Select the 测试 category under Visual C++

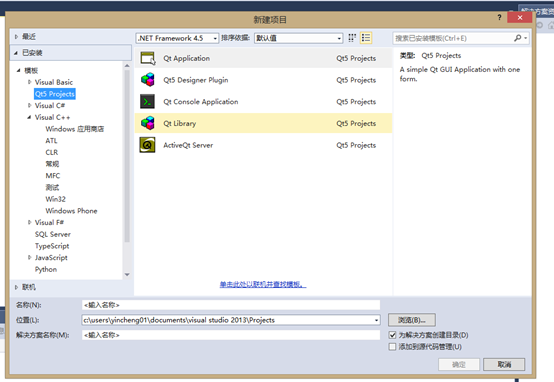52,187
